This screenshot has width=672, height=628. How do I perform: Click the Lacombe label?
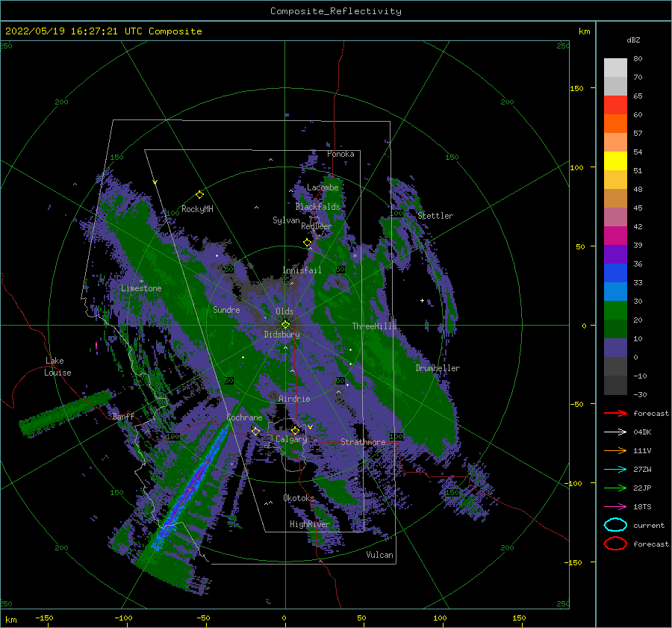(323, 187)
